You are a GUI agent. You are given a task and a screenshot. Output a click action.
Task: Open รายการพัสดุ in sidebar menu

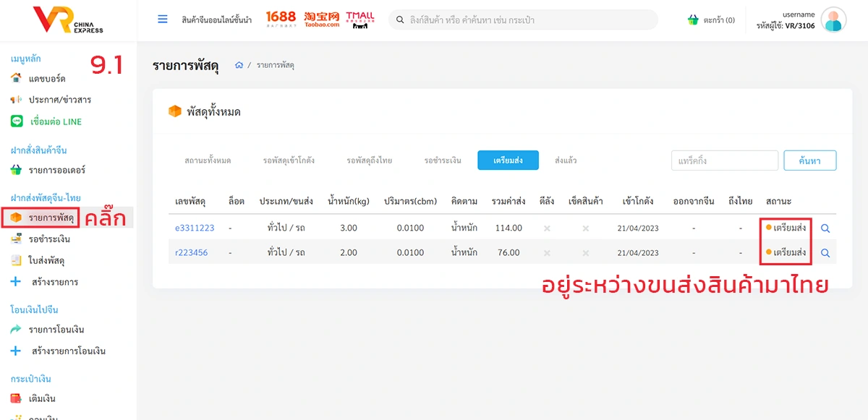(51, 218)
